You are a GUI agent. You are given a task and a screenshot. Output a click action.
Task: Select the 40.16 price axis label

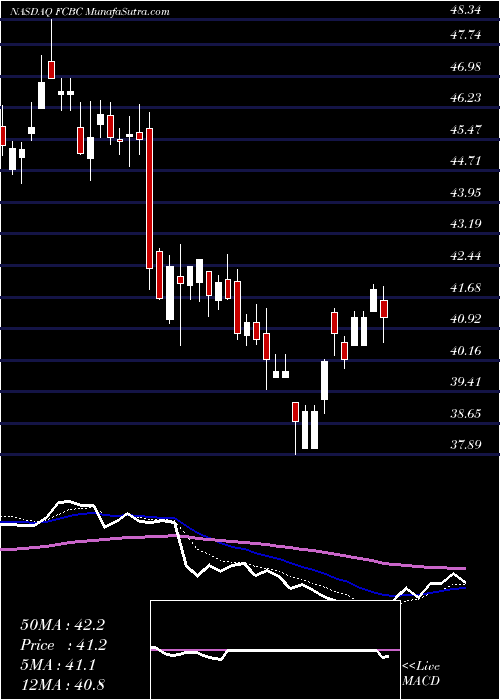[465, 350]
